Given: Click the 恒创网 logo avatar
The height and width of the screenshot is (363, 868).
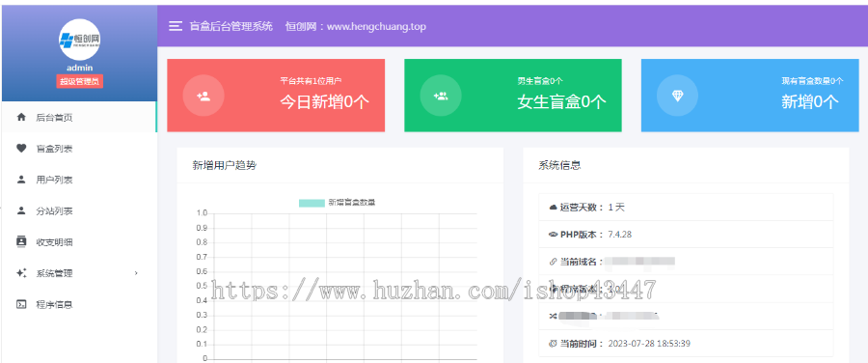Looking at the screenshot, I should point(80,39).
